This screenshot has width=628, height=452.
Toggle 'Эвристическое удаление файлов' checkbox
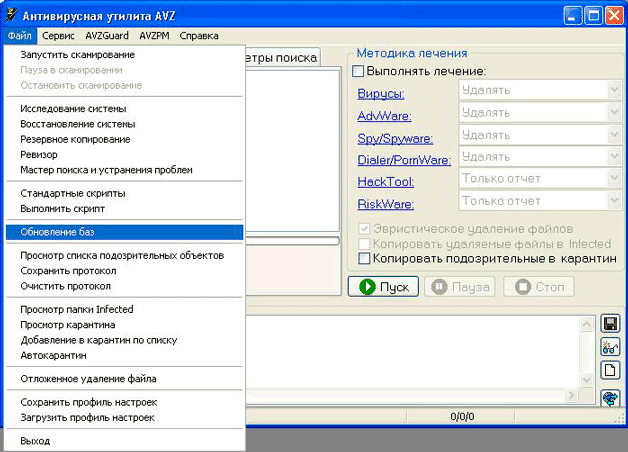coord(364,229)
